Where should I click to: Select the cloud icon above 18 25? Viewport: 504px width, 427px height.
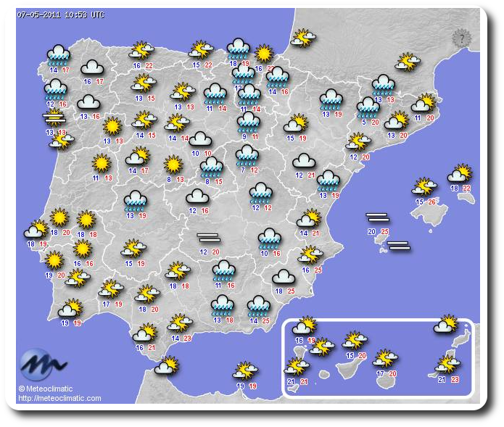pos(284,277)
